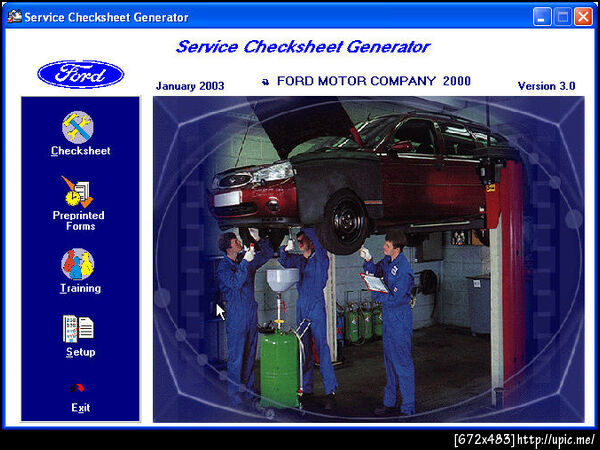Select the Exit label

[x=81, y=408]
